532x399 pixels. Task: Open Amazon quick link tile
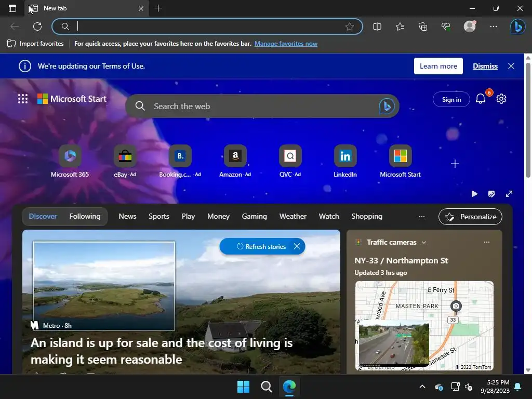tap(235, 162)
